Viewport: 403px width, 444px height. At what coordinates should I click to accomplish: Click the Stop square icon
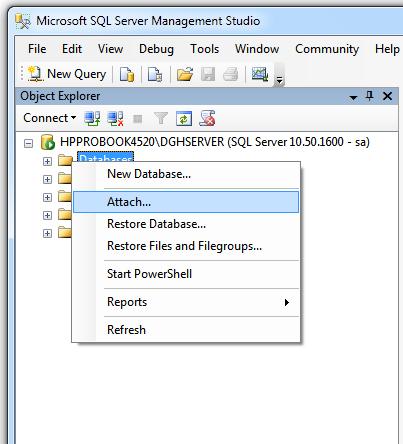coord(138,119)
